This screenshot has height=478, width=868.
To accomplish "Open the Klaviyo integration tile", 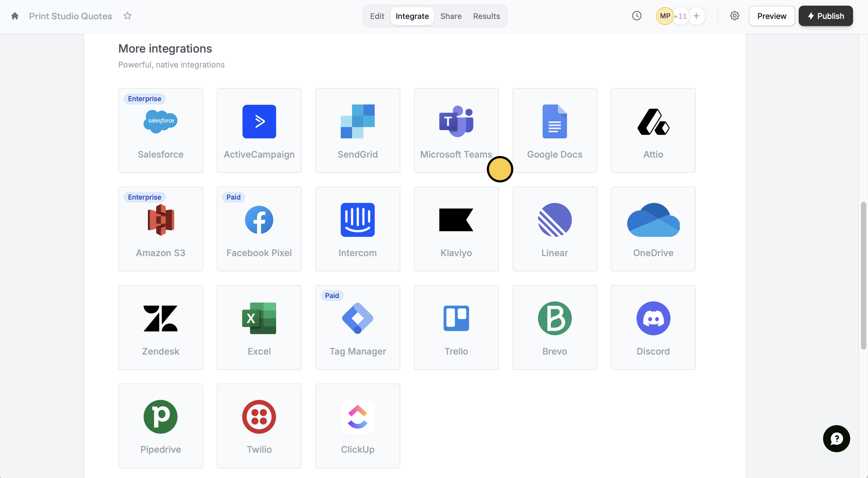I will coord(456,229).
